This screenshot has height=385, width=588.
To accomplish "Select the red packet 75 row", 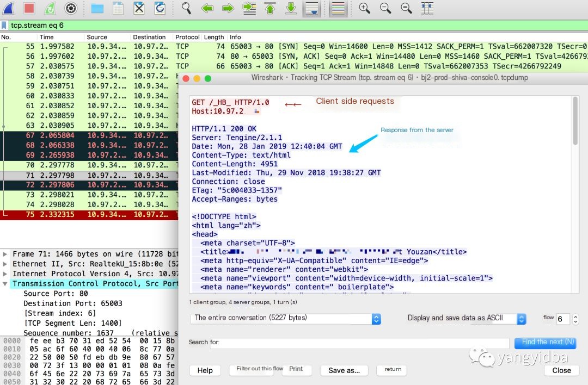I will [x=89, y=215].
